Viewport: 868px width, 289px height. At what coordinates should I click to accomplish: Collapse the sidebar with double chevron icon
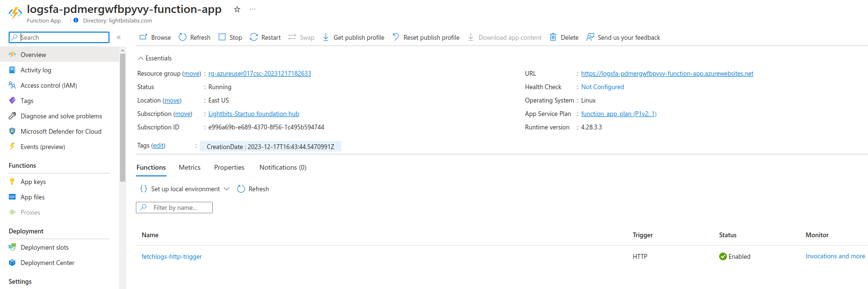pos(119,37)
